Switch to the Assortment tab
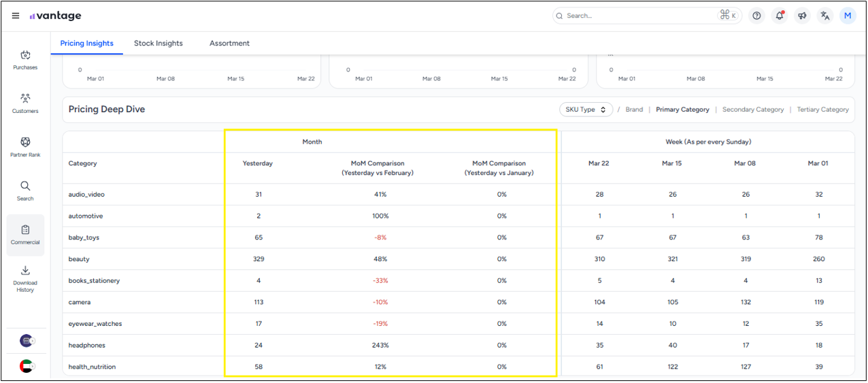The image size is (868, 383). click(229, 44)
